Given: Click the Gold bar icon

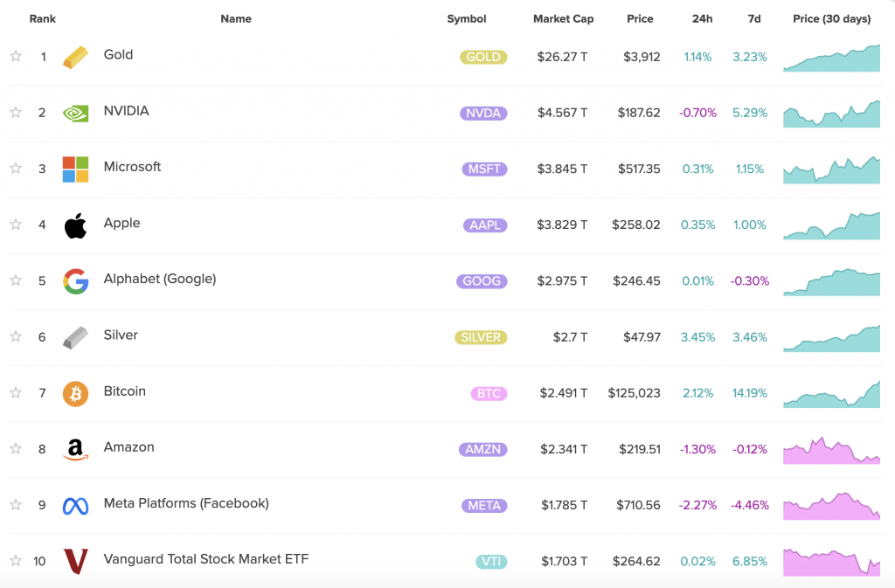Looking at the screenshot, I should [76, 57].
